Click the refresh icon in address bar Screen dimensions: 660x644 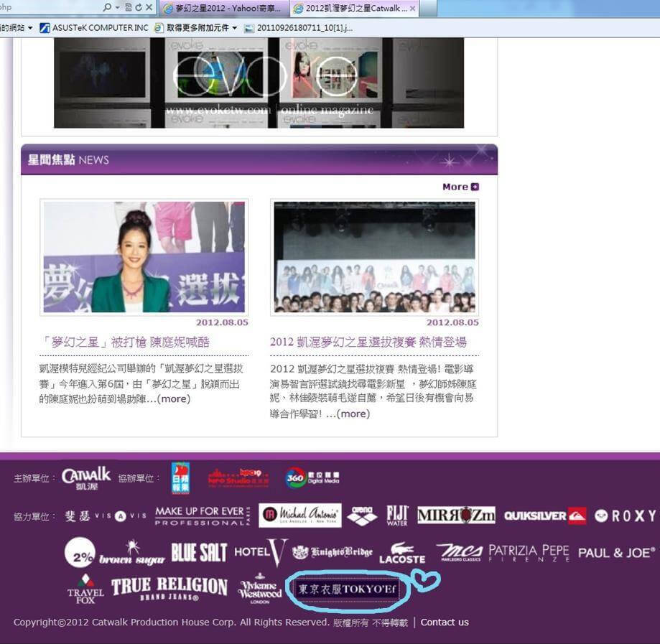point(139,7)
